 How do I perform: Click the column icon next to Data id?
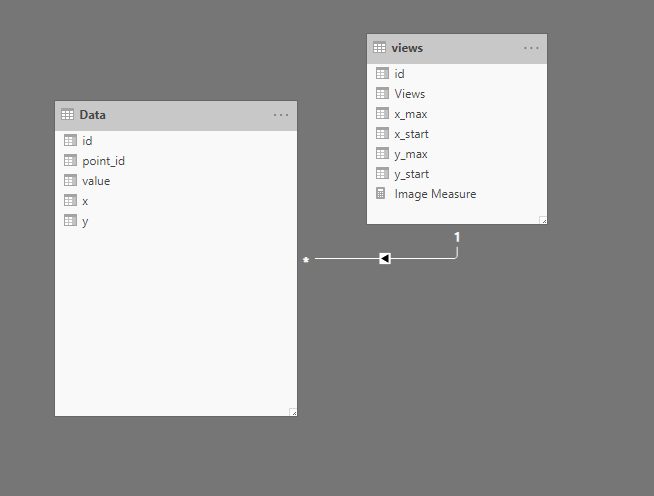(x=70, y=140)
